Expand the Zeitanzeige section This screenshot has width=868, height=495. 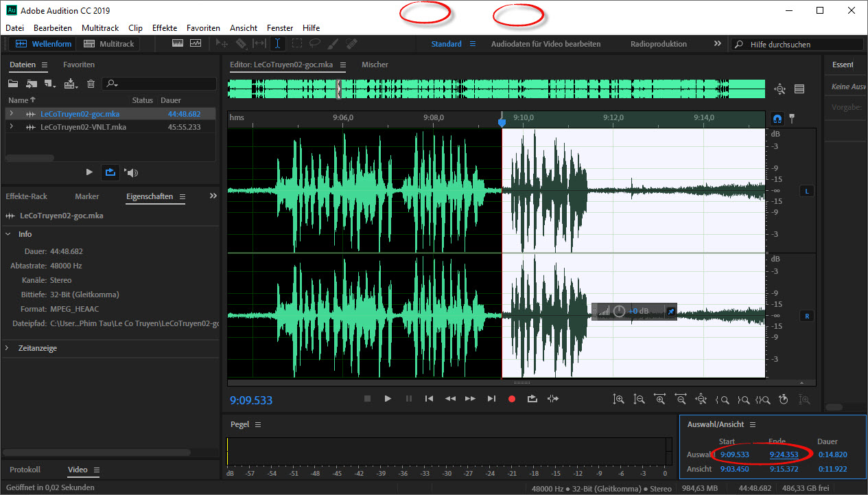pyautogui.click(x=7, y=348)
